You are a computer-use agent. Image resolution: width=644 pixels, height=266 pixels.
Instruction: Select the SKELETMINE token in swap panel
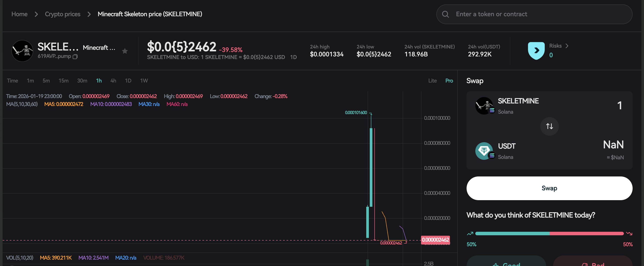[518, 101]
